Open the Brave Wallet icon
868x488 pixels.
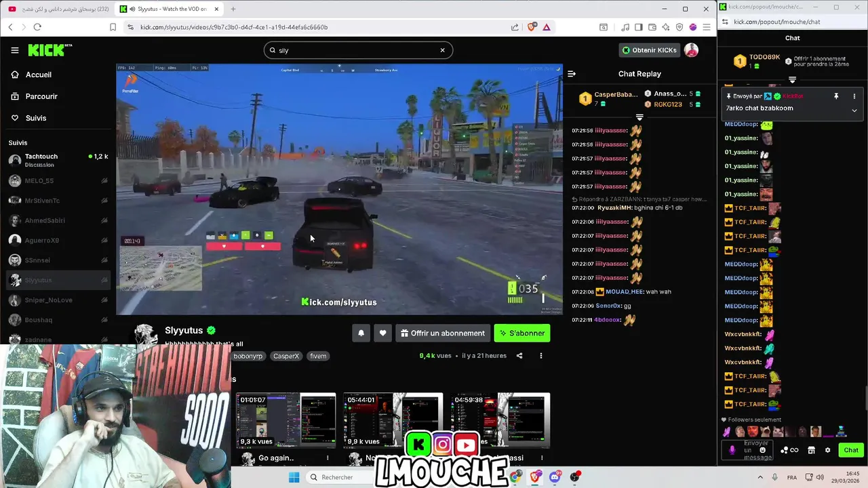[x=652, y=27]
